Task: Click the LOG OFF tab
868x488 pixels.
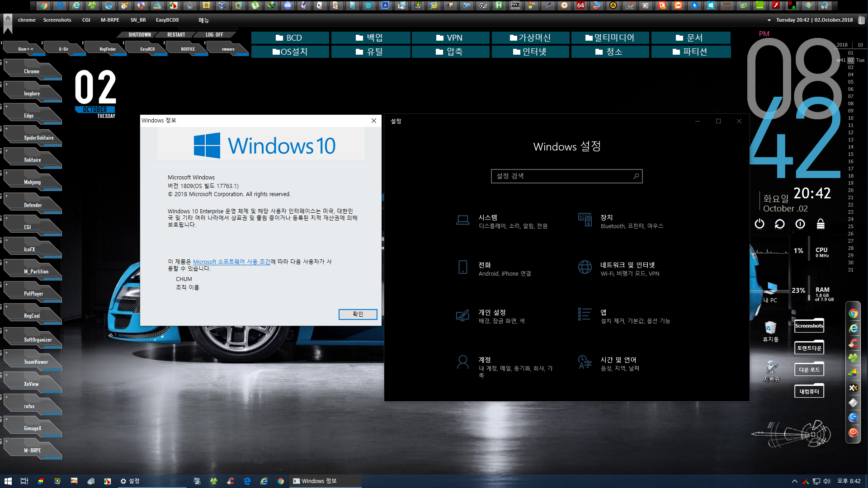Action: [214, 35]
